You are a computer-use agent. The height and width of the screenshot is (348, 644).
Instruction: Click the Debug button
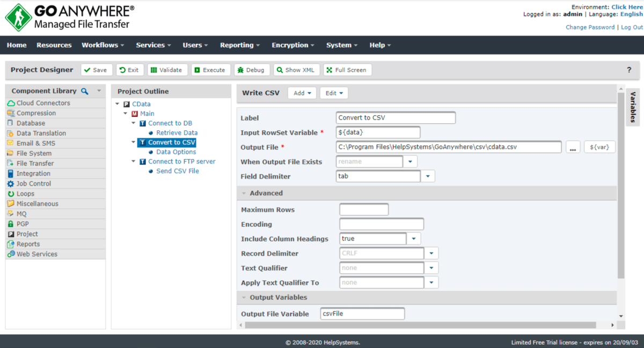tap(252, 70)
